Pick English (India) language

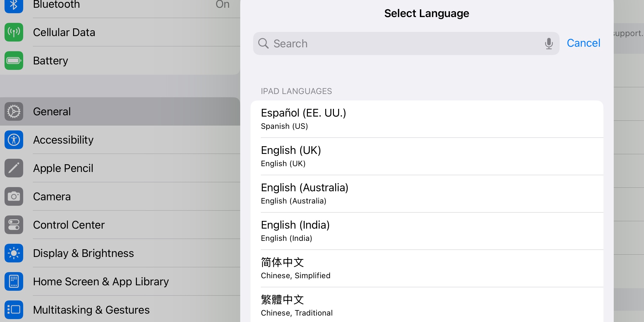pyautogui.click(x=431, y=231)
